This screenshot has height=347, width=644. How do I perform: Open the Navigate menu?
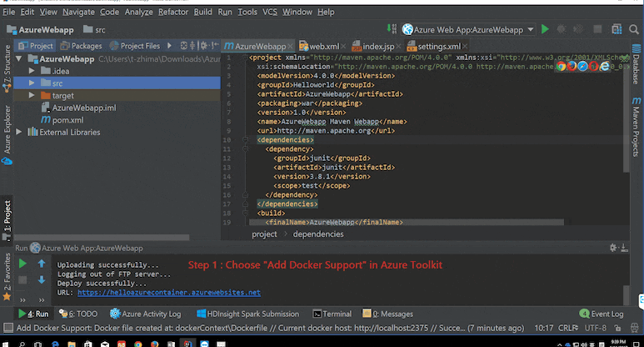pyautogui.click(x=78, y=12)
